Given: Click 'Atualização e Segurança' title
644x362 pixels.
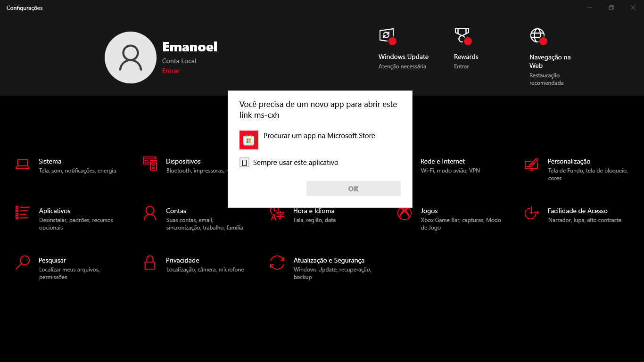Looking at the screenshot, I should [329, 260].
